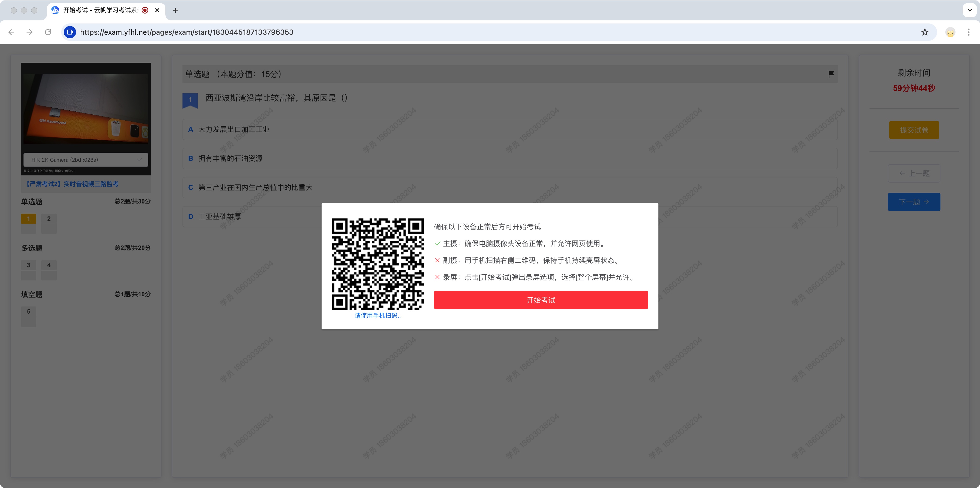Click the red 开始考试 button
This screenshot has width=980, height=488.
coord(541,300)
